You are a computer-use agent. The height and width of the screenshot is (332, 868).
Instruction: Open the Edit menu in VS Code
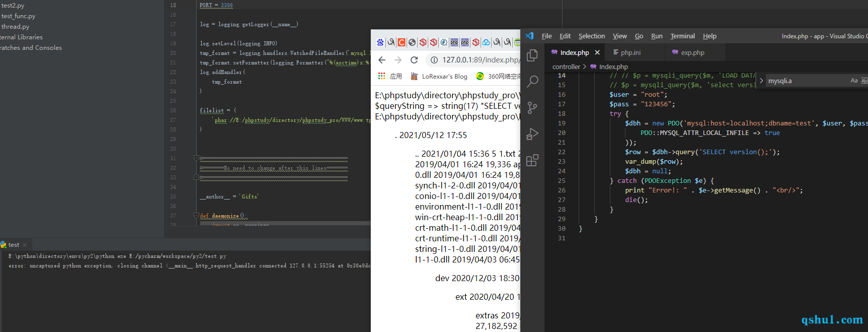[x=565, y=36]
